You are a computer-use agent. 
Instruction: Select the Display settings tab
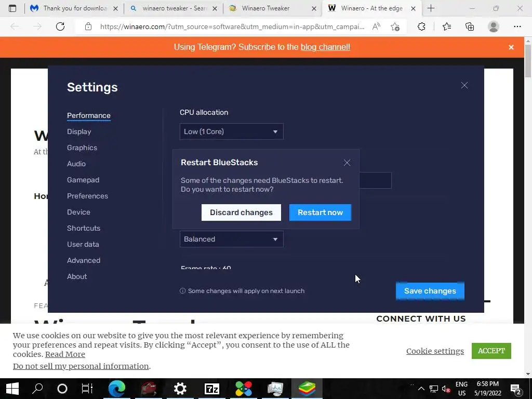tap(79, 131)
